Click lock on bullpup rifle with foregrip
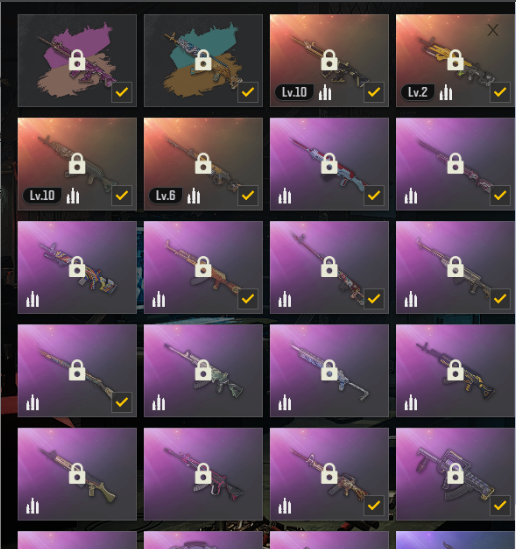Image resolution: width=516 pixels, height=549 pixels. point(455,473)
